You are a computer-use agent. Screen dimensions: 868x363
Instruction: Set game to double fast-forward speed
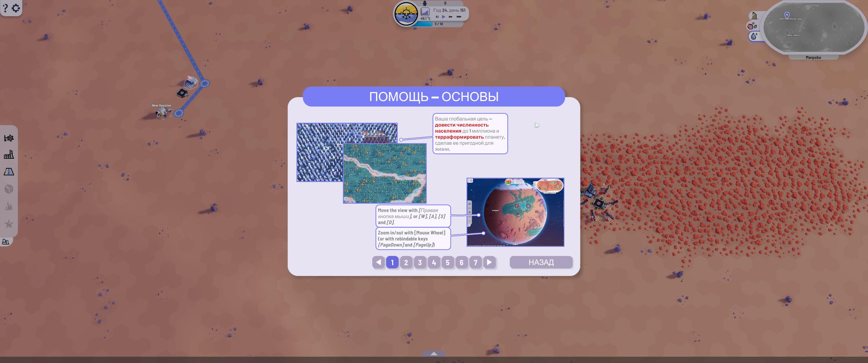tap(450, 17)
